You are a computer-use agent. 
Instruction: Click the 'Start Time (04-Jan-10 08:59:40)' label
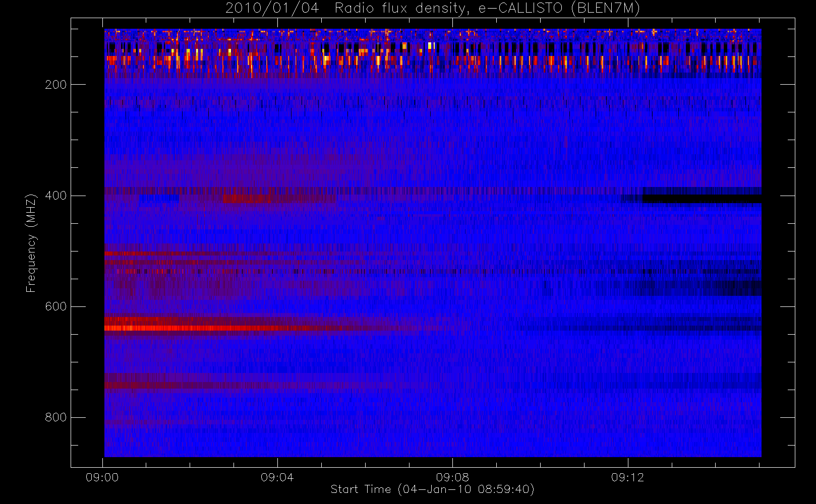432,489
